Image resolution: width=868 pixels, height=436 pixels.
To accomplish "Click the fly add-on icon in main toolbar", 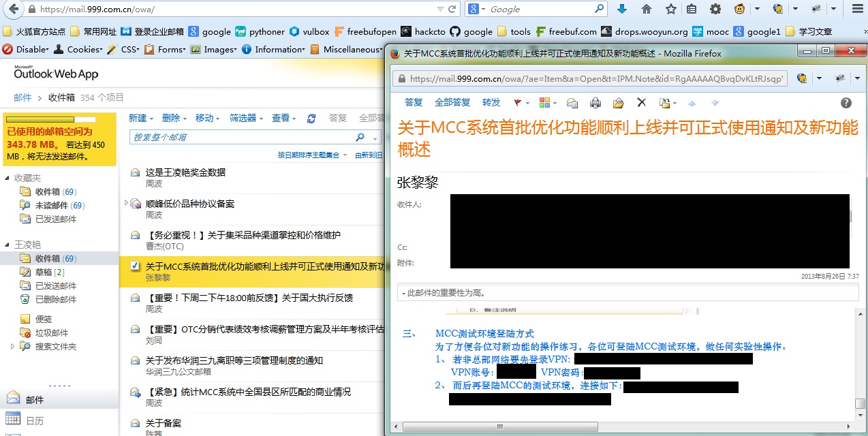I will pos(816,10).
